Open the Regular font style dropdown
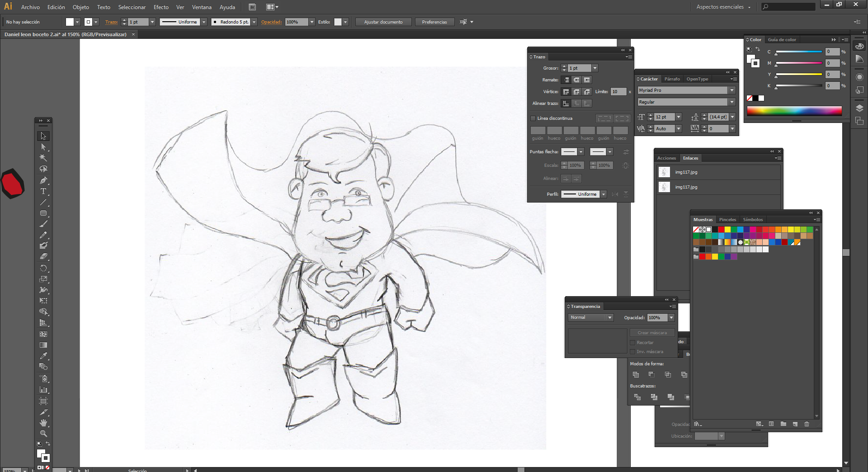This screenshot has height=472, width=868. tap(732, 102)
